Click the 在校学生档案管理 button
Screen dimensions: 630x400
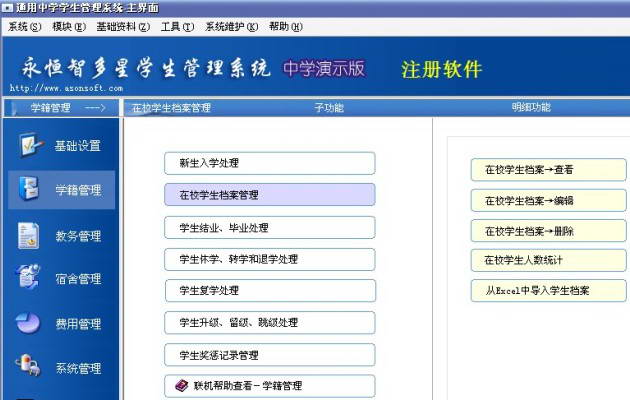click(x=270, y=195)
